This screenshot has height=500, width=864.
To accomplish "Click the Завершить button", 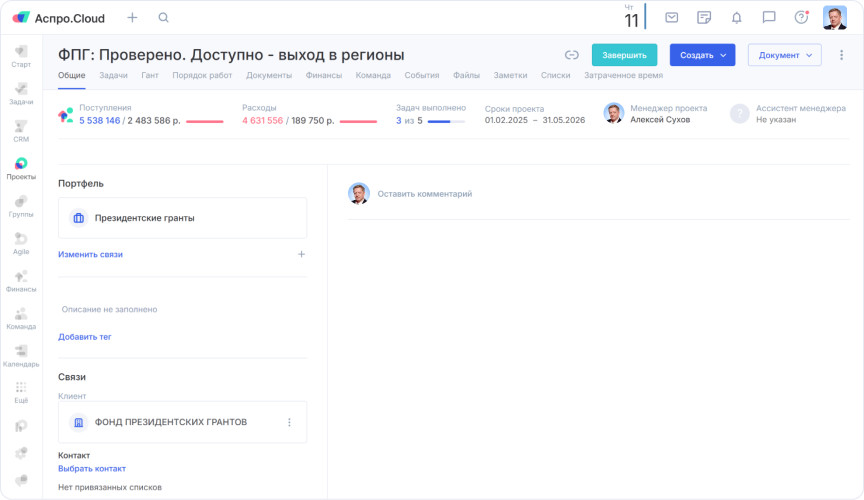I will coord(624,55).
